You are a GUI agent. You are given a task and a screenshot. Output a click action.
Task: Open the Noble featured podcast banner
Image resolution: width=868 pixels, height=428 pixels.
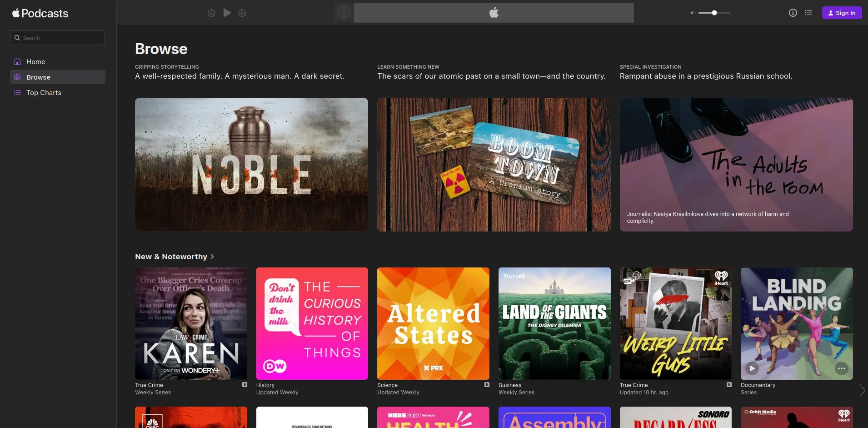coord(251,164)
